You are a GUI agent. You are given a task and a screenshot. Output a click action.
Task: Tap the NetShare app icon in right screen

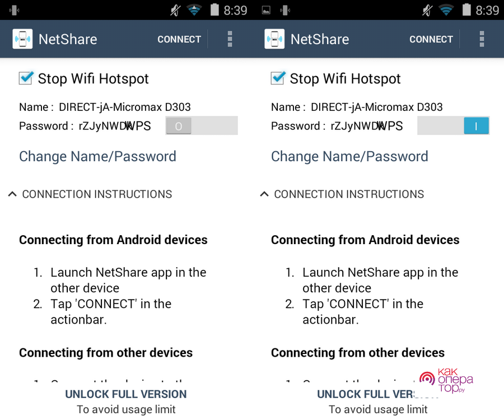point(274,39)
